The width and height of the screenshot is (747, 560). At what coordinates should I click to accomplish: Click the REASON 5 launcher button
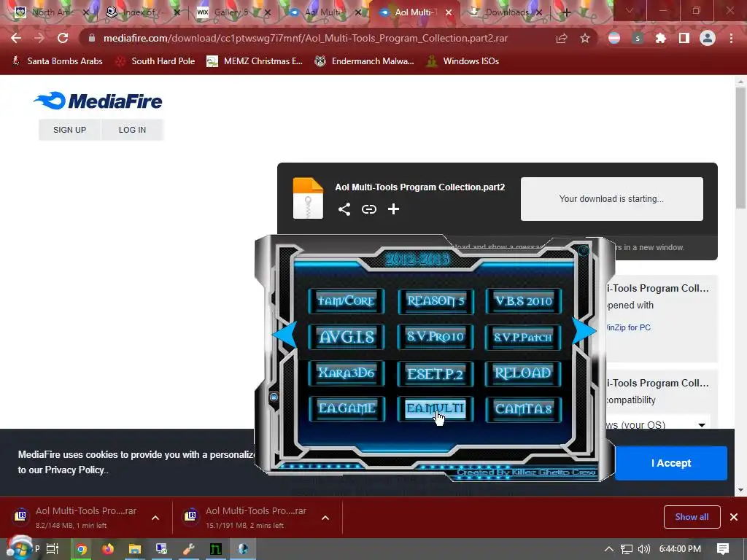tap(436, 301)
